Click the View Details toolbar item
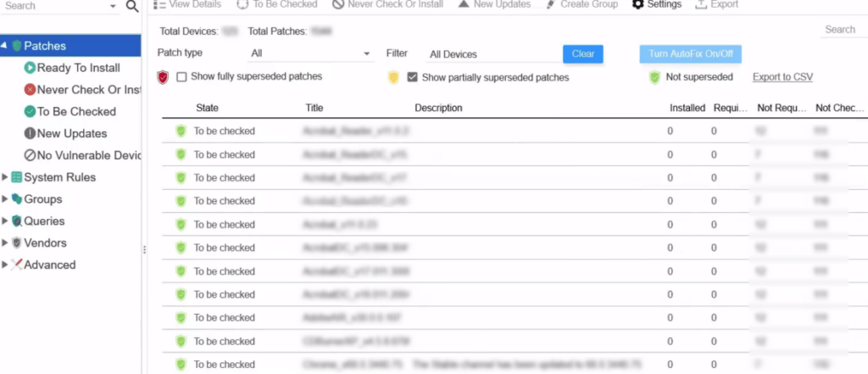The image size is (868, 374). (x=187, y=4)
